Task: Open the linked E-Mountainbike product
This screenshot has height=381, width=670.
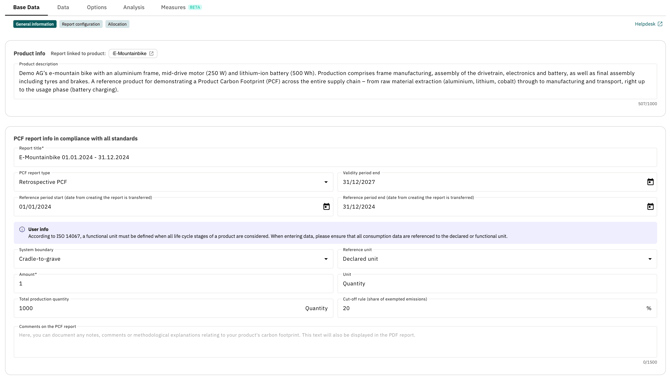Action: [133, 53]
